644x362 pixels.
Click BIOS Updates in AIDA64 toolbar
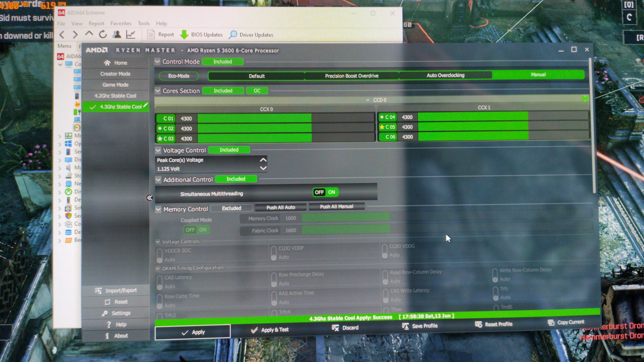(x=201, y=34)
